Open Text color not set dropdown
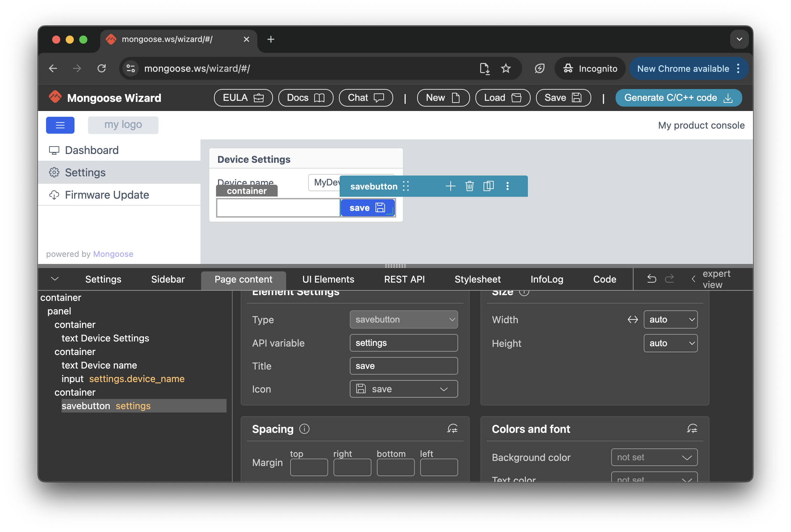This screenshot has width=791, height=532. (x=654, y=477)
